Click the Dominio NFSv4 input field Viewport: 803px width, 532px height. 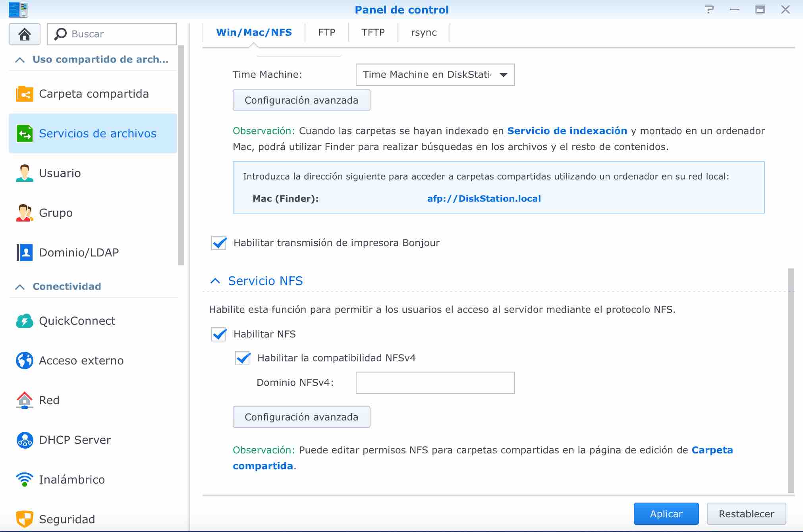435,383
